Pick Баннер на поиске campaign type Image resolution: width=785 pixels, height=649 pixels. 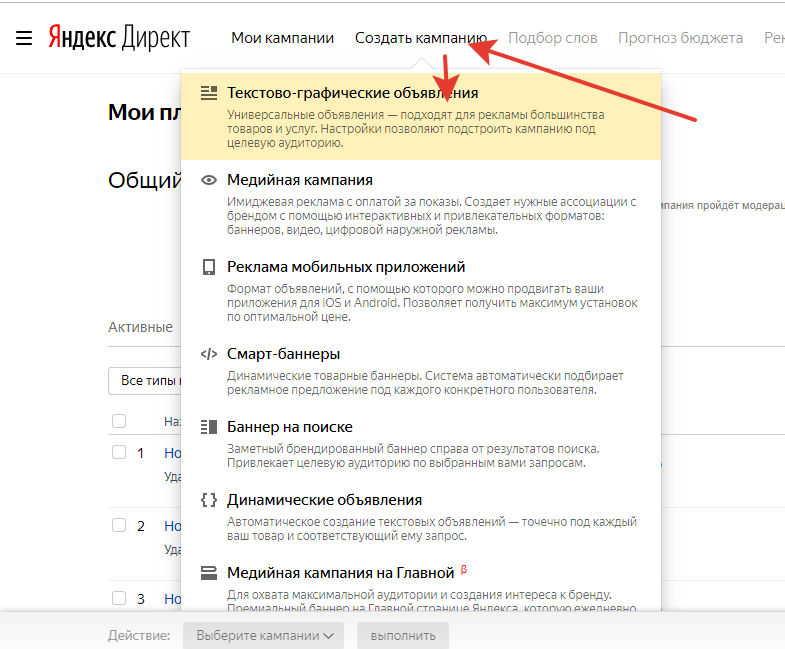(421, 444)
